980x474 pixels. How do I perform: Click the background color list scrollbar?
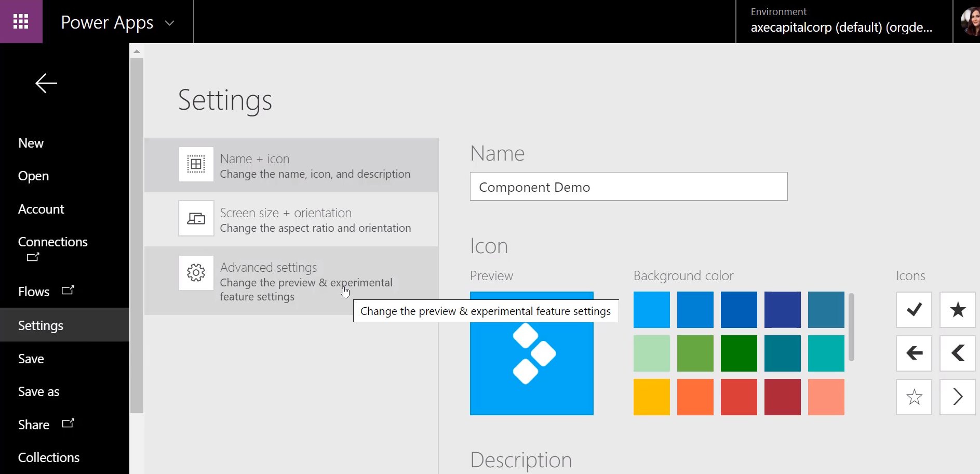click(x=851, y=327)
